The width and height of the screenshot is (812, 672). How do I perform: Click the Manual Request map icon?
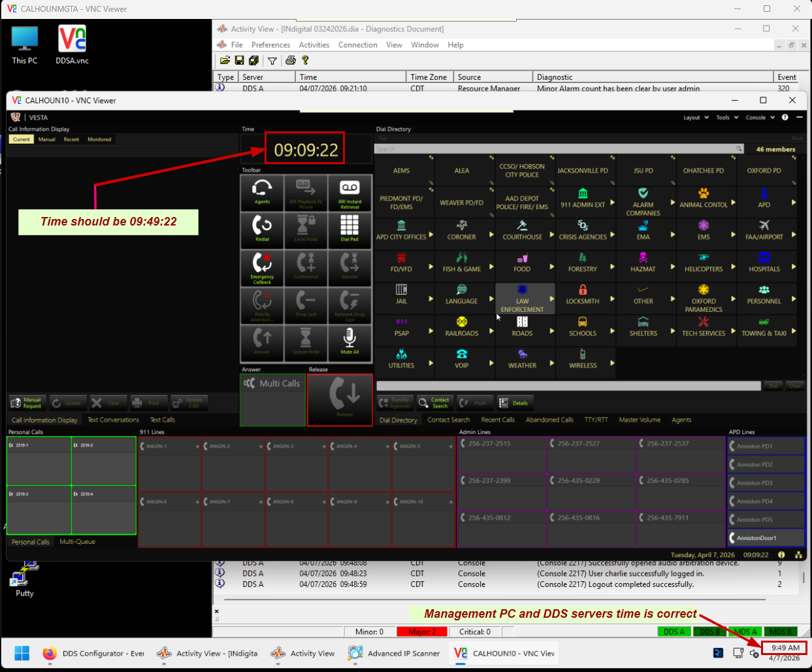(x=27, y=403)
